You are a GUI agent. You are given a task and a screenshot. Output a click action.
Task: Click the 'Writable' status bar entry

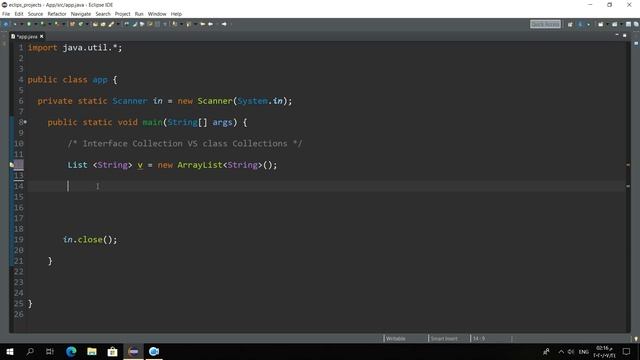[396, 338]
